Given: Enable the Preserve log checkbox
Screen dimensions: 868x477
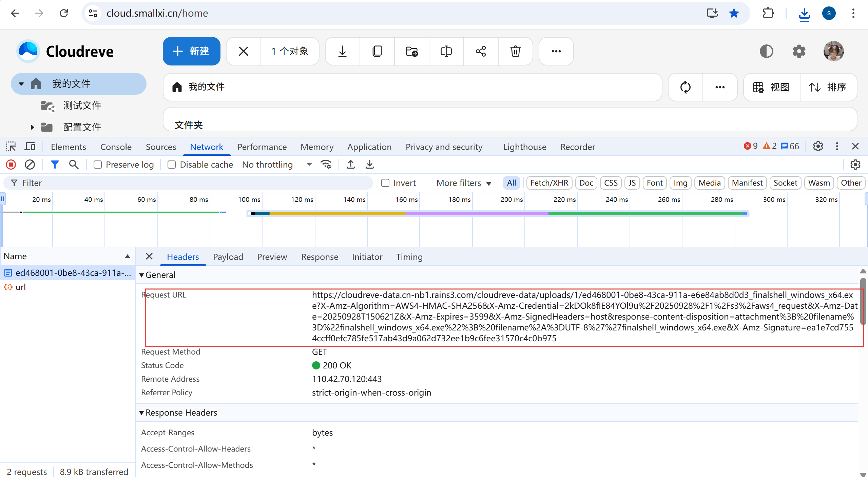Looking at the screenshot, I should [98, 165].
